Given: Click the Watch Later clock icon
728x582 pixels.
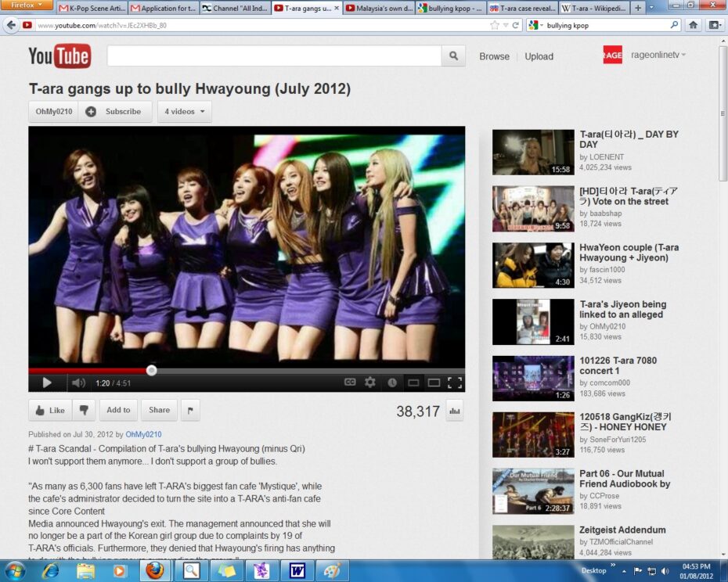Looking at the screenshot, I should click(x=392, y=383).
